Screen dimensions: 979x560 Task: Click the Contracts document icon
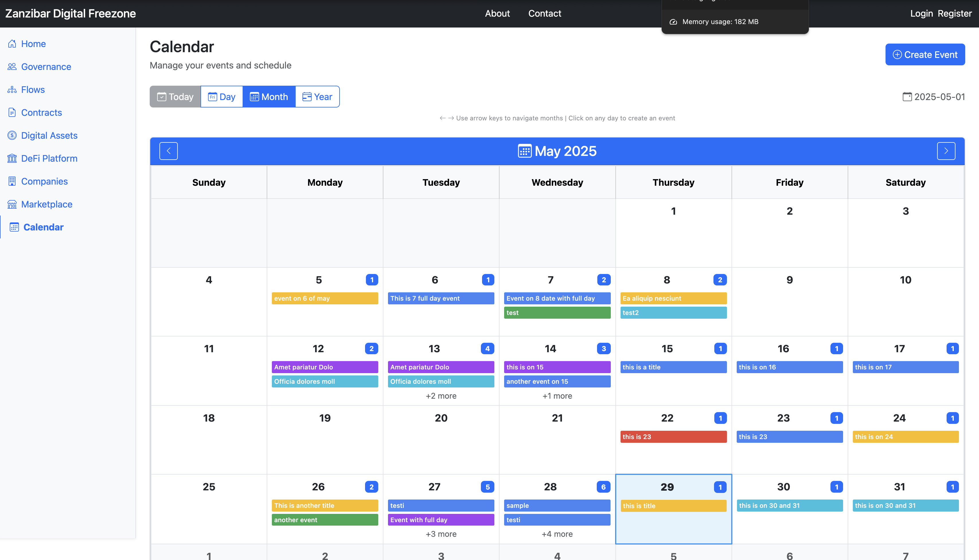tap(12, 112)
